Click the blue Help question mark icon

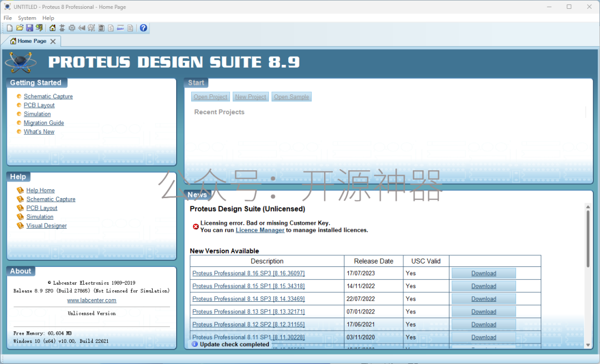143,28
